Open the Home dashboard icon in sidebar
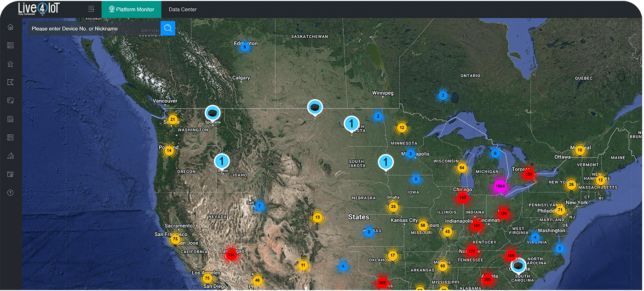The height and width of the screenshot is (291, 644). (x=10, y=27)
